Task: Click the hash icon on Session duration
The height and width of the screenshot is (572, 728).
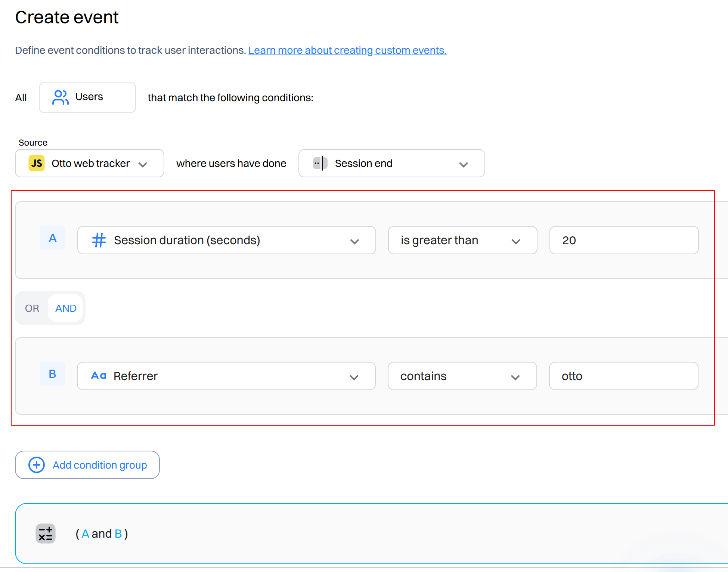Action: pyautogui.click(x=99, y=240)
